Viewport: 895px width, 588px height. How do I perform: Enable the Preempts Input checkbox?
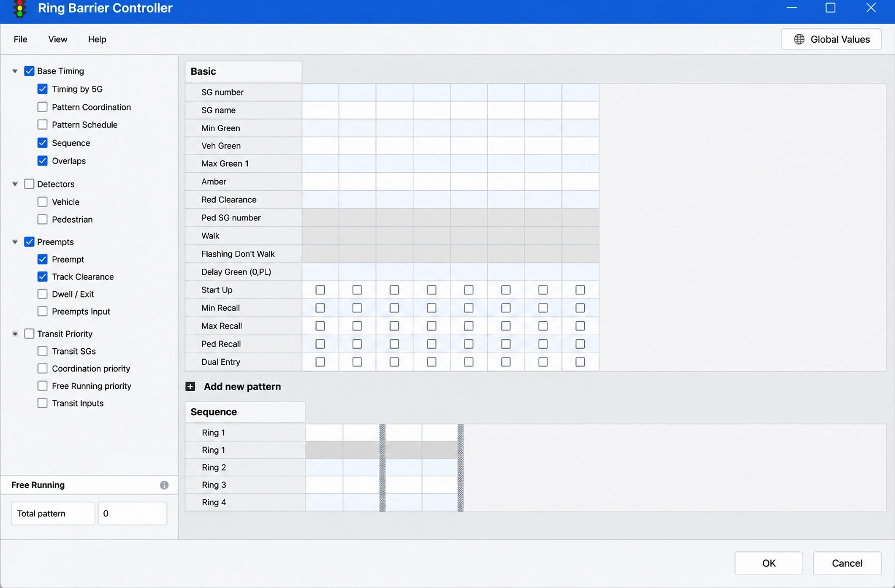42,312
